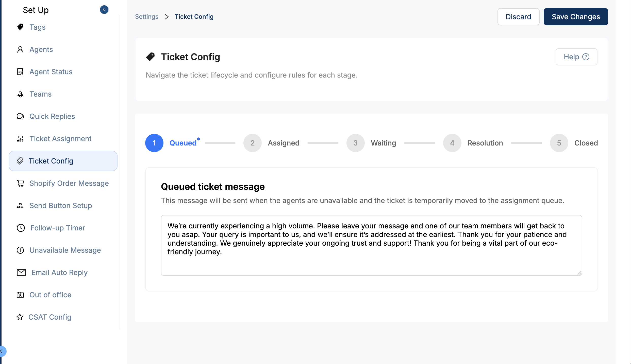Click the Agents person icon
This screenshot has height=364, width=631.
20,49
